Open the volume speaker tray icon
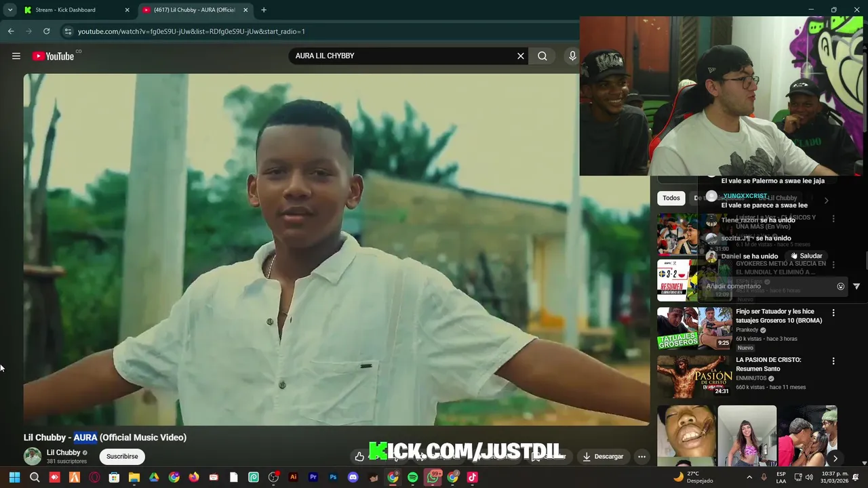Screen dimensions: 868x488 (x=809, y=477)
